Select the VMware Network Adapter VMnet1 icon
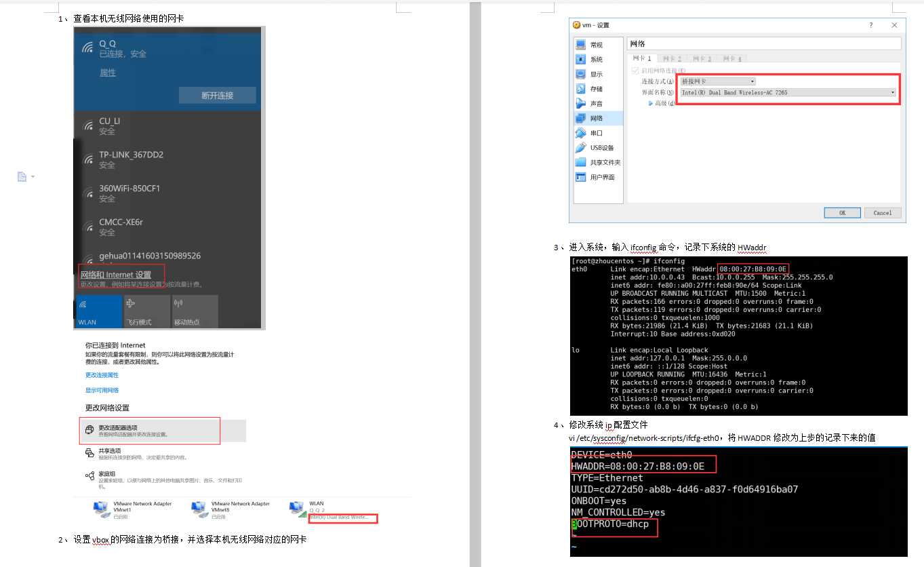The height and width of the screenshot is (567, 924). point(101,509)
